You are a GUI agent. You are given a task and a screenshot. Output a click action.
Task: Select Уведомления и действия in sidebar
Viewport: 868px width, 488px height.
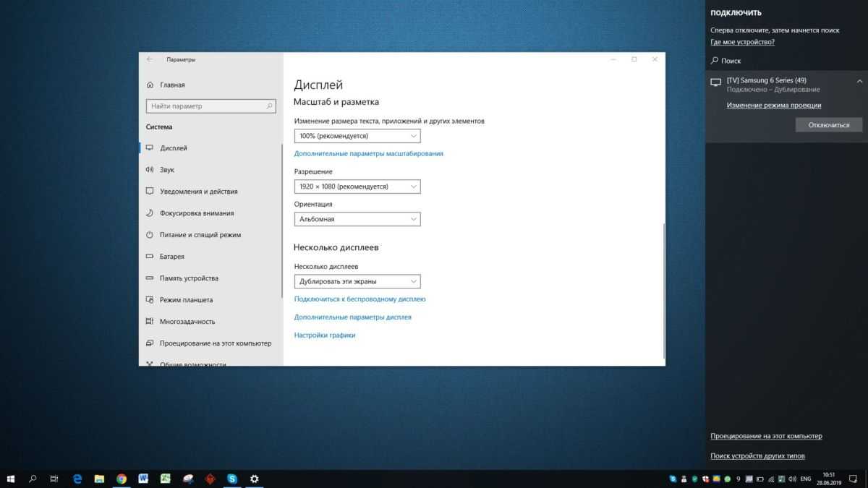[198, 192]
